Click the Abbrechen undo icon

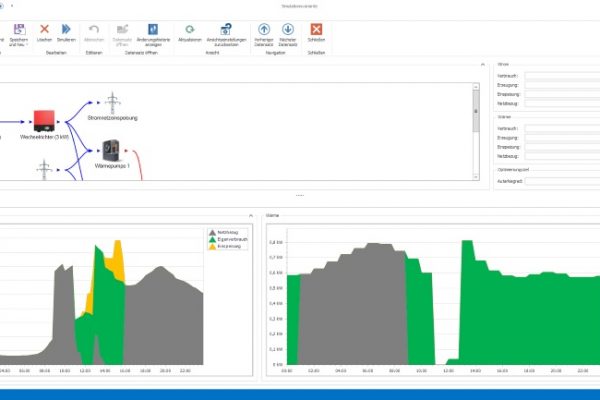(x=94, y=29)
